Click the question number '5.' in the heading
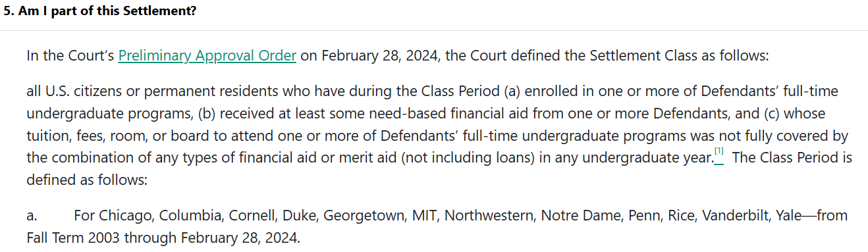The width and height of the screenshot is (868, 252). (9, 13)
